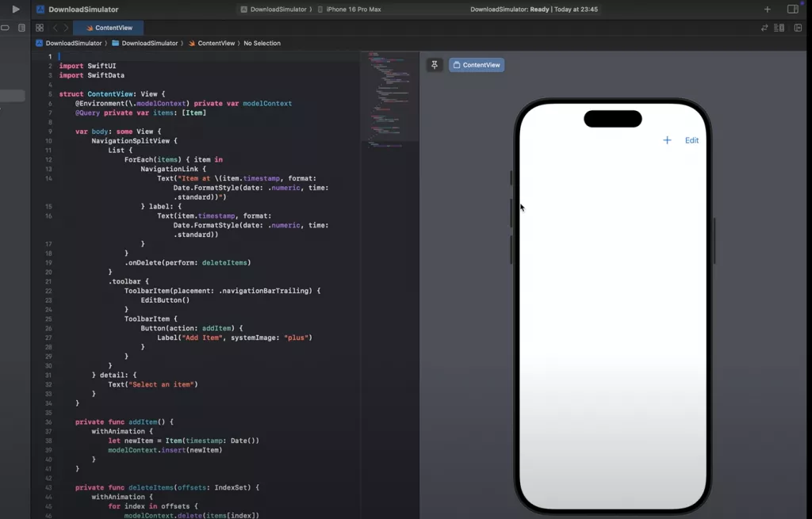Navigate back in editor history
The height and width of the screenshot is (519, 812).
(56, 28)
